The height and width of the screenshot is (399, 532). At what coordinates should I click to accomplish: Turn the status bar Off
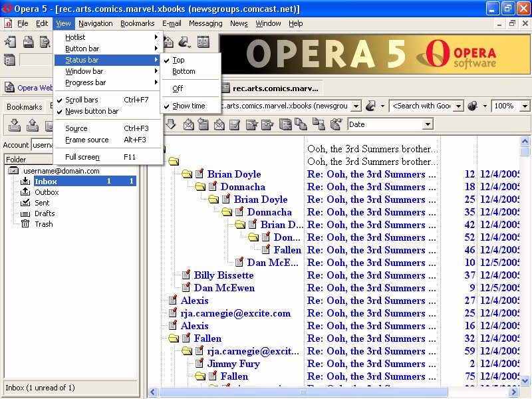tap(191, 88)
